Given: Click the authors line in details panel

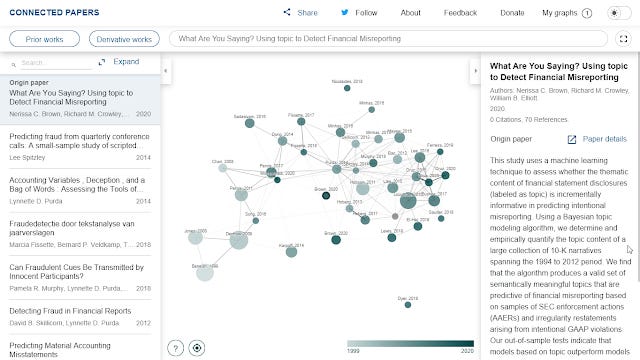Looking at the screenshot, I should (x=559, y=94).
